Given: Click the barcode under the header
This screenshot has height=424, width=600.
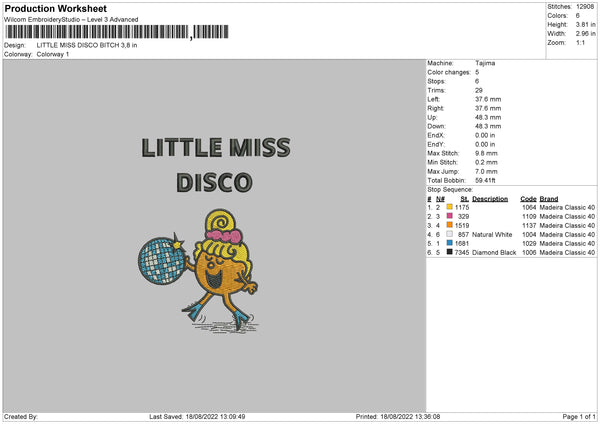Looking at the screenshot, I should [x=117, y=32].
